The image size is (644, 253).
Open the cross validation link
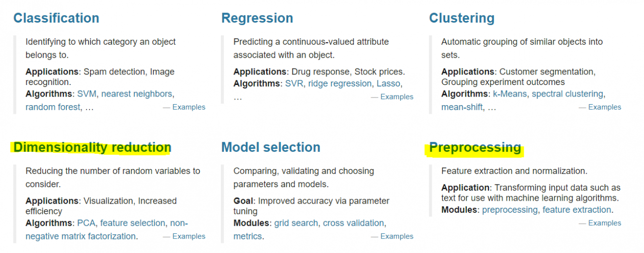point(353,223)
